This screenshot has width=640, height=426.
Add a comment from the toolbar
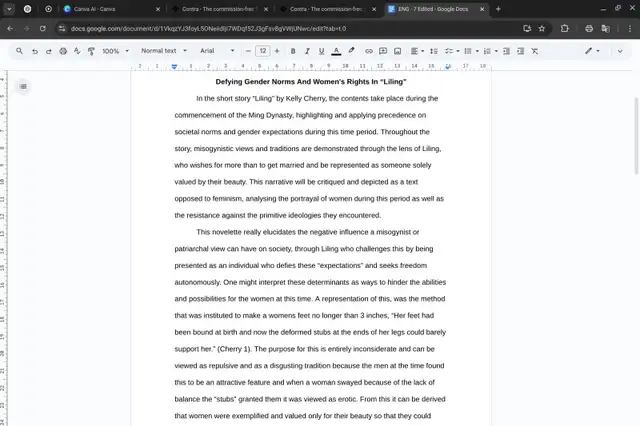383,51
